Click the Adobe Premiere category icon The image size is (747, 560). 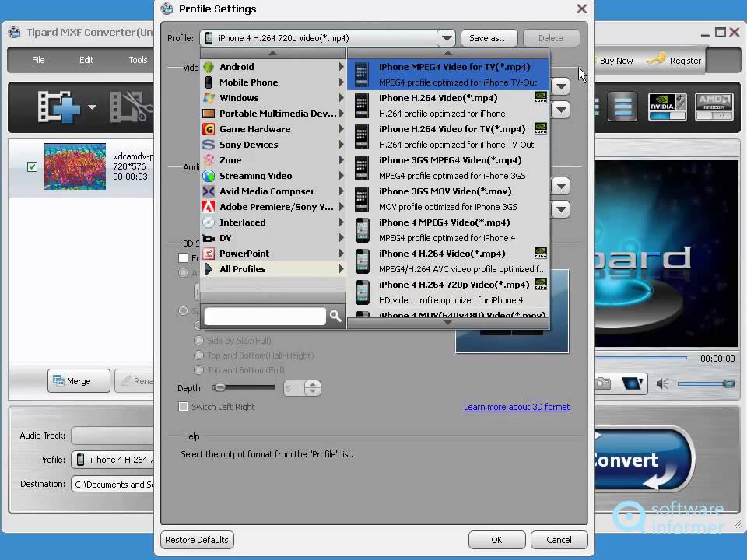coord(209,207)
